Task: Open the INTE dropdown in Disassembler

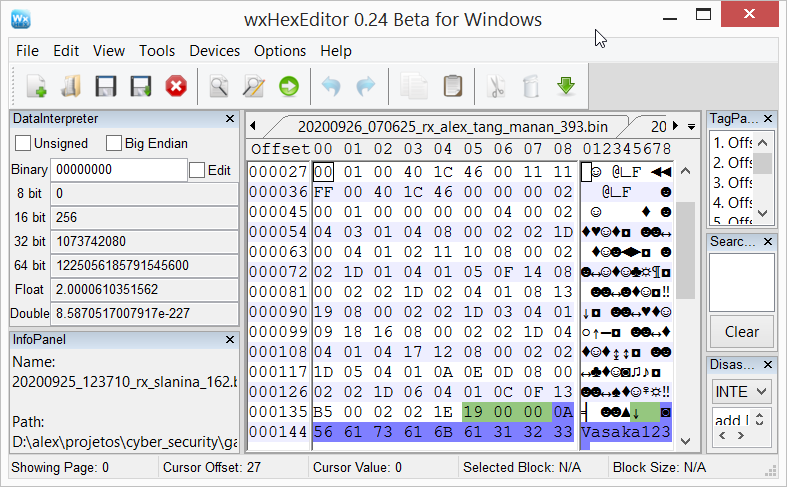Action: point(741,392)
